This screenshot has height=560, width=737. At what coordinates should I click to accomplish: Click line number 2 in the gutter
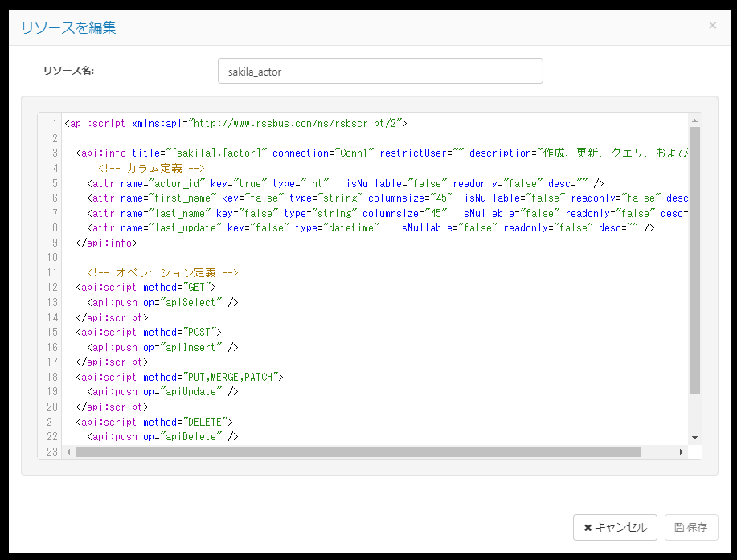pos(55,138)
